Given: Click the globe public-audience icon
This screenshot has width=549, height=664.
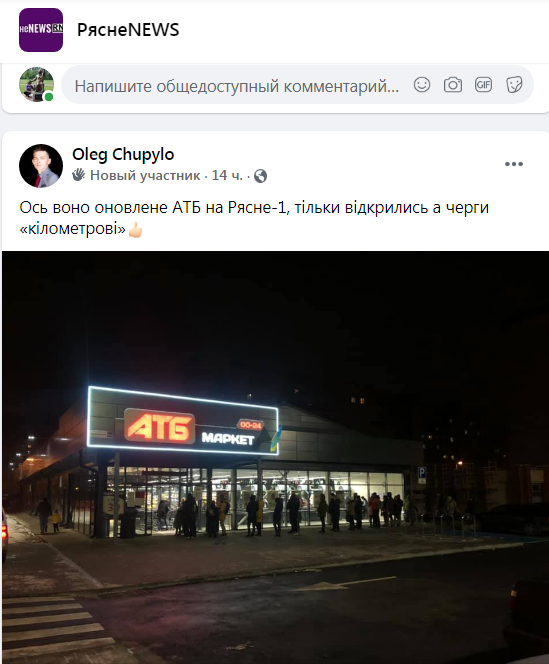Looking at the screenshot, I should [261, 176].
